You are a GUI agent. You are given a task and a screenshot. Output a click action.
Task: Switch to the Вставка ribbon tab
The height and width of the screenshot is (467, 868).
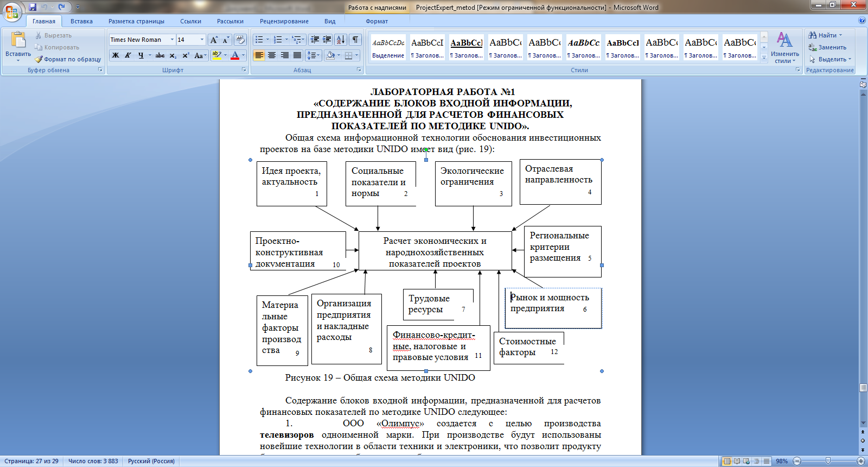pyautogui.click(x=81, y=21)
